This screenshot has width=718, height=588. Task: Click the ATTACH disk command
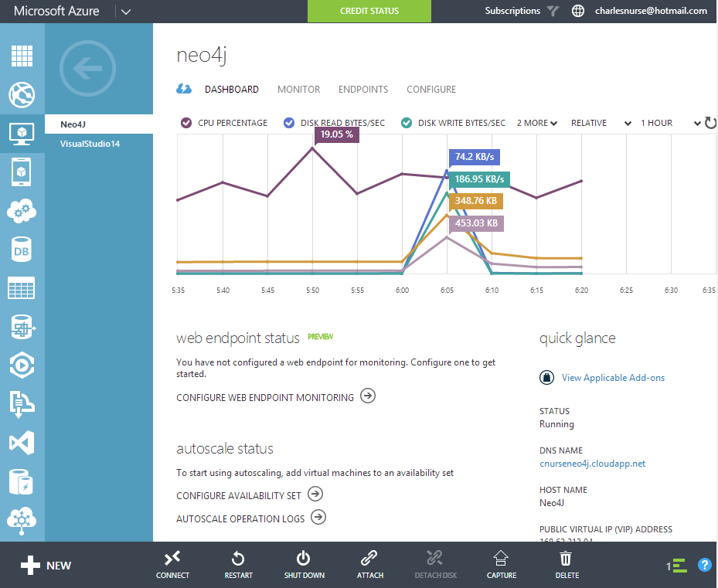tap(369, 566)
